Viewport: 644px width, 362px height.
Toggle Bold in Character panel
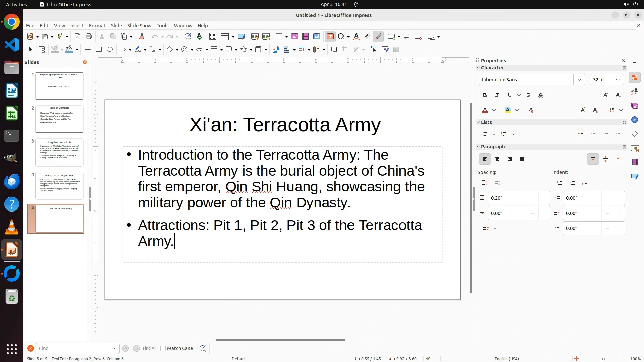[485, 95]
